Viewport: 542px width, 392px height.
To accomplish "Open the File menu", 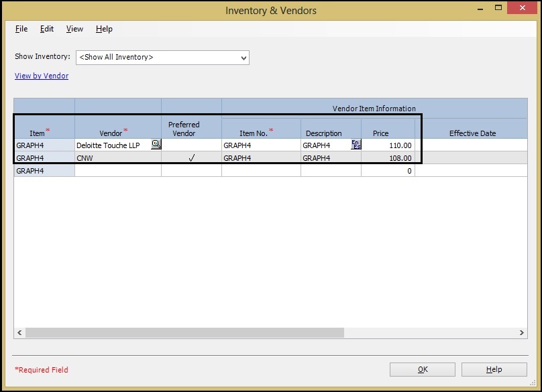I will [x=21, y=29].
